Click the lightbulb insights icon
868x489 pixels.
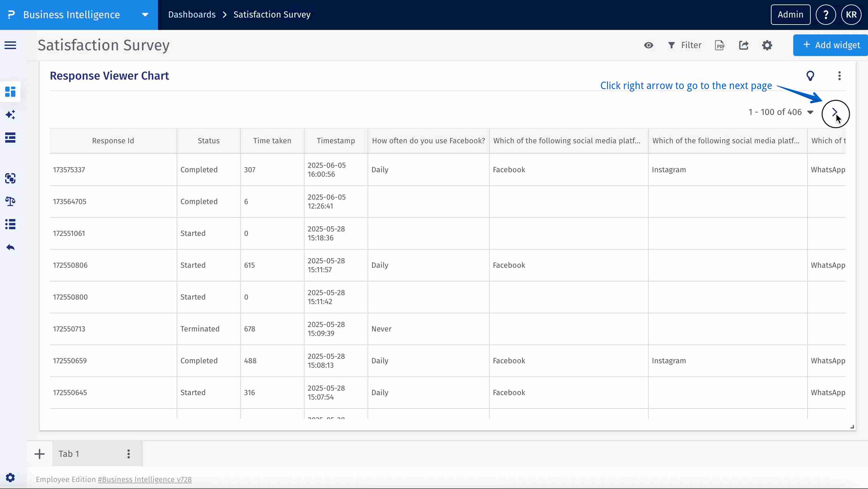tap(810, 76)
